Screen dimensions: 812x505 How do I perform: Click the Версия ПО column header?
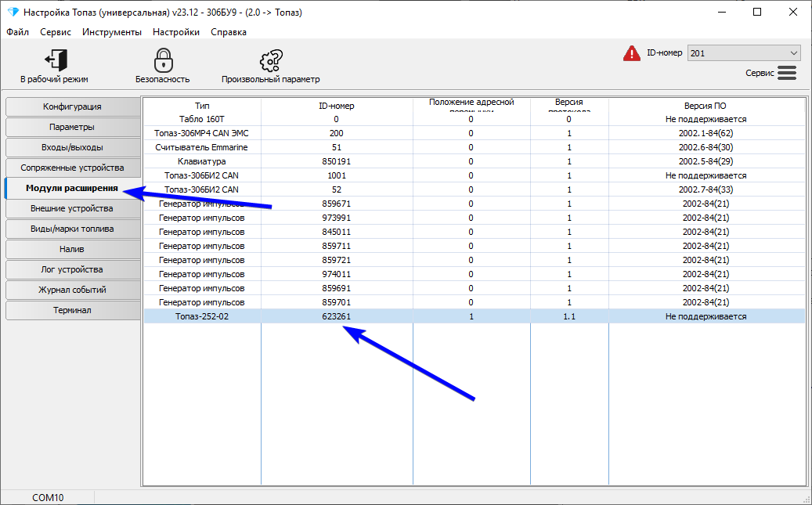pyautogui.click(x=706, y=106)
